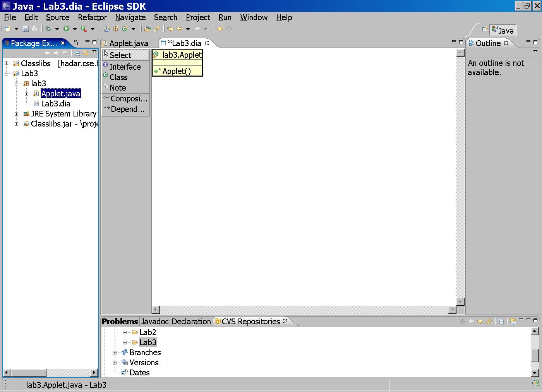Switch to the Applet.java editor tab
This screenshot has height=392, width=542.
pyautogui.click(x=129, y=43)
